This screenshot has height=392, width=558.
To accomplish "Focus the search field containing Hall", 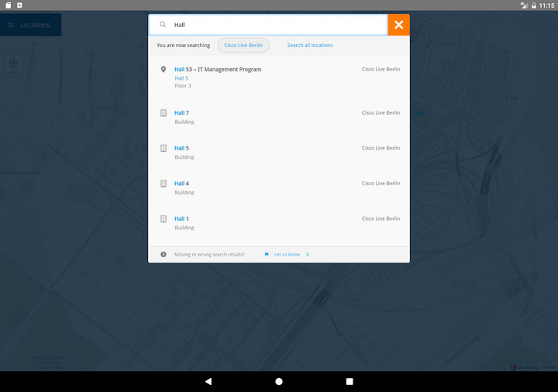I will pos(275,25).
